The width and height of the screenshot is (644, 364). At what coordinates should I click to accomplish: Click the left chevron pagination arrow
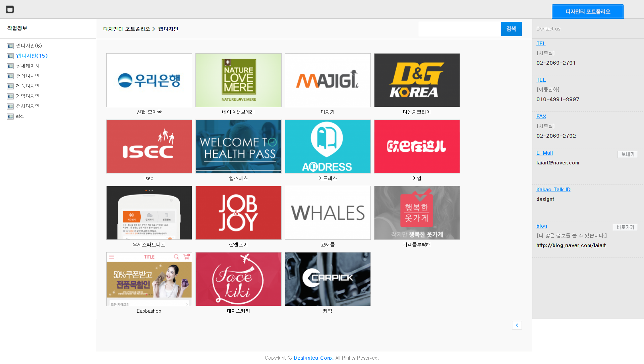click(517, 325)
